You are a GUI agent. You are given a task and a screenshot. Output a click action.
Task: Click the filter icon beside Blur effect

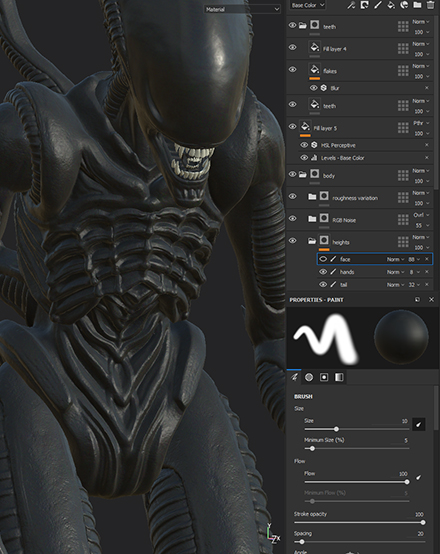[x=324, y=88]
